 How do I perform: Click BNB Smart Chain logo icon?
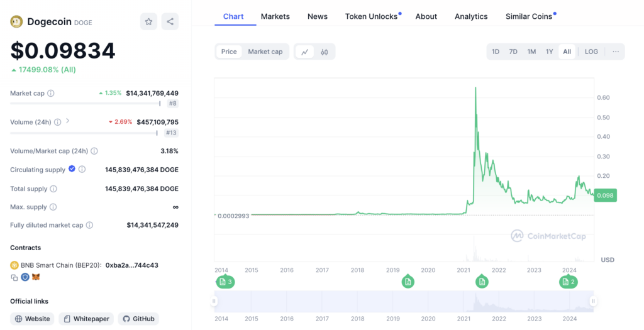[x=14, y=265]
